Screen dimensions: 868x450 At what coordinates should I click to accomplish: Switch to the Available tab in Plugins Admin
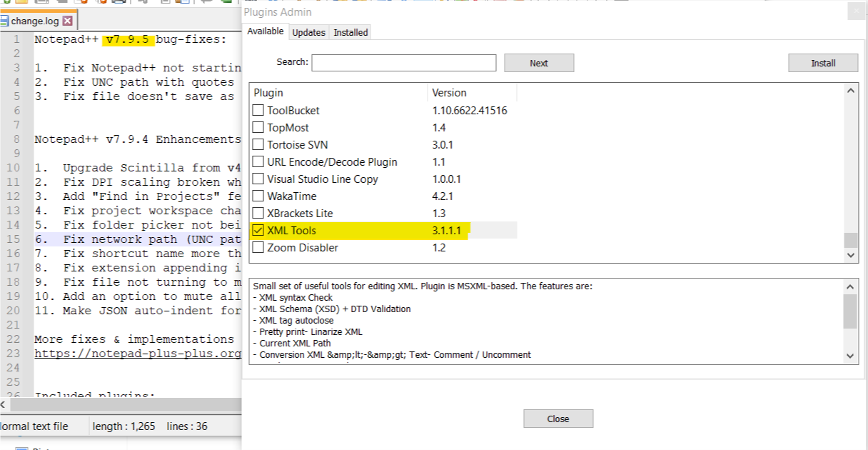click(266, 31)
